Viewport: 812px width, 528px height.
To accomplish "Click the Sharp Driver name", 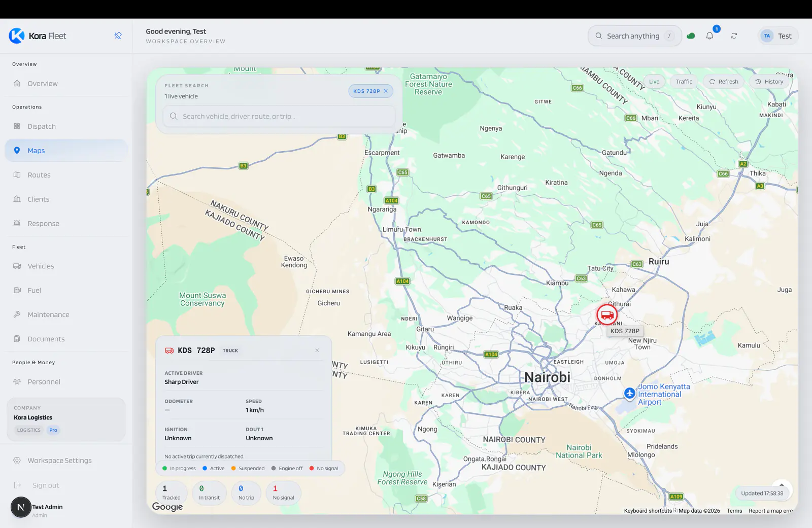I will (182, 382).
